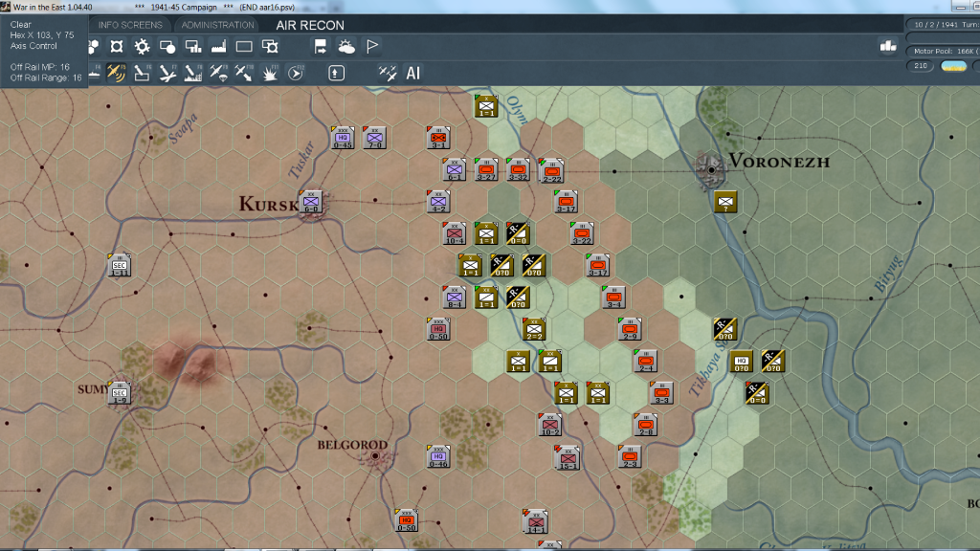Viewport: 980px width, 551px height.
Task: Open the bar chart icon at top right
Action: tap(887, 46)
